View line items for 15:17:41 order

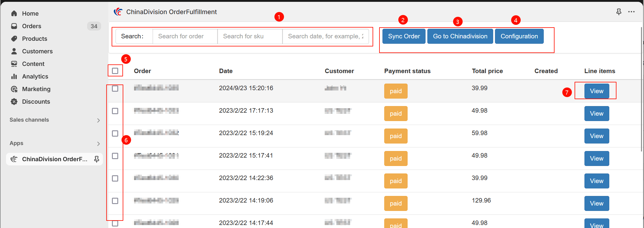[x=597, y=158]
